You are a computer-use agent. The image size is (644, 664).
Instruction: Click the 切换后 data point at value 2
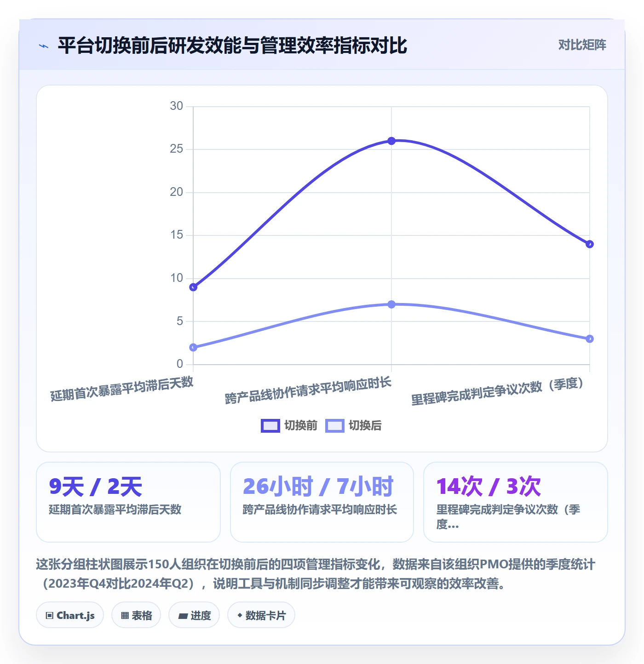[193, 347]
